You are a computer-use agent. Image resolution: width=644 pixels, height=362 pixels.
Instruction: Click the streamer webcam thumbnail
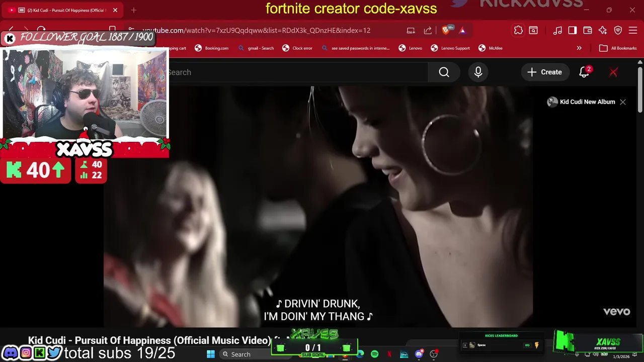(x=85, y=94)
